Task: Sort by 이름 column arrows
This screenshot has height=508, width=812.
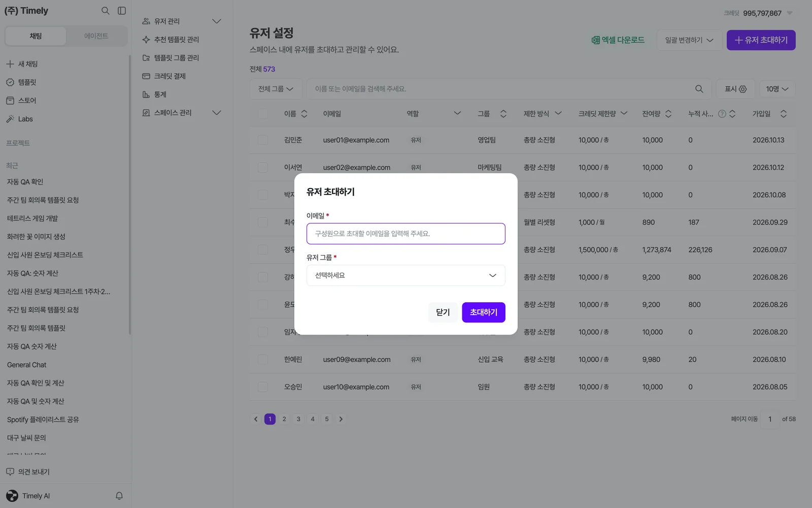Action: click(x=304, y=114)
